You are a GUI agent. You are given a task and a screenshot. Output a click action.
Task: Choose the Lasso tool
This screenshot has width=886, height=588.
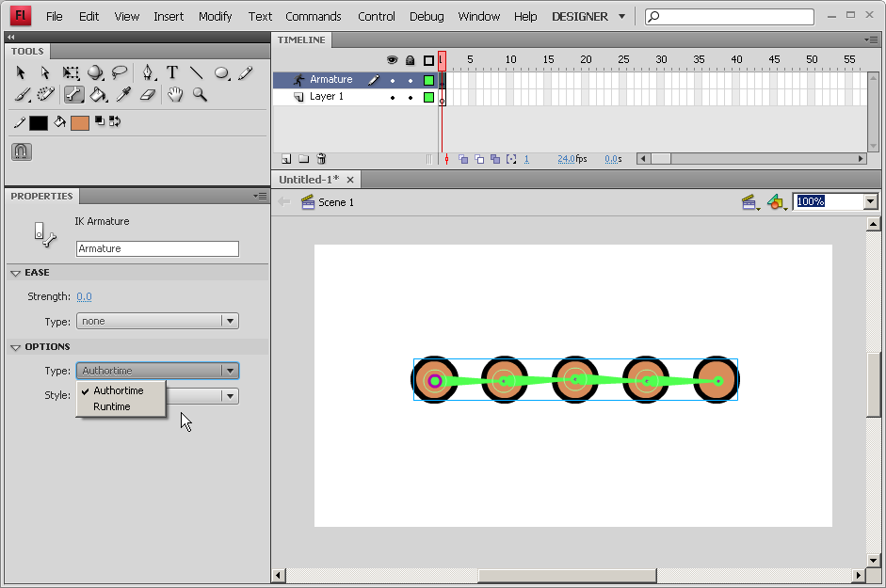click(x=120, y=72)
